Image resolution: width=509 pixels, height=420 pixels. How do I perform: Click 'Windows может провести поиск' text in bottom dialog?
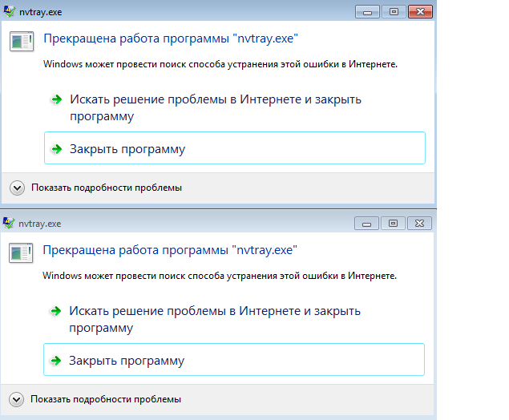pyautogui.click(x=220, y=276)
